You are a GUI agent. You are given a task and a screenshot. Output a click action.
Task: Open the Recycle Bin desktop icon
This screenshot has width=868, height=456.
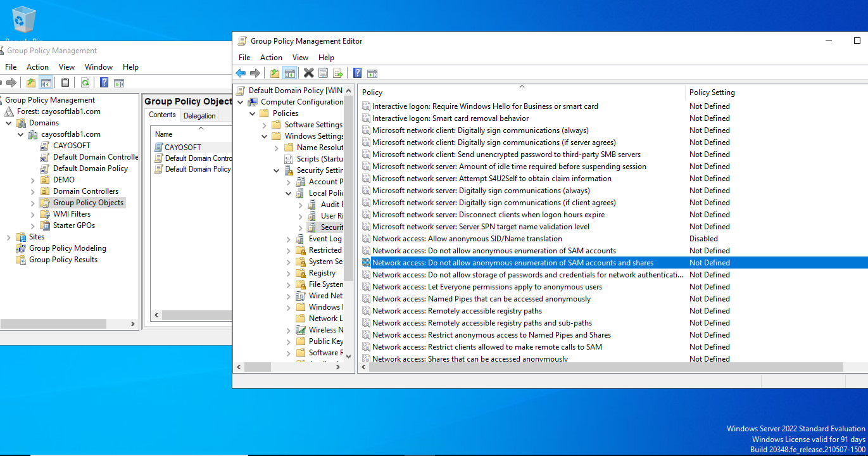click(x=24, y=20)
